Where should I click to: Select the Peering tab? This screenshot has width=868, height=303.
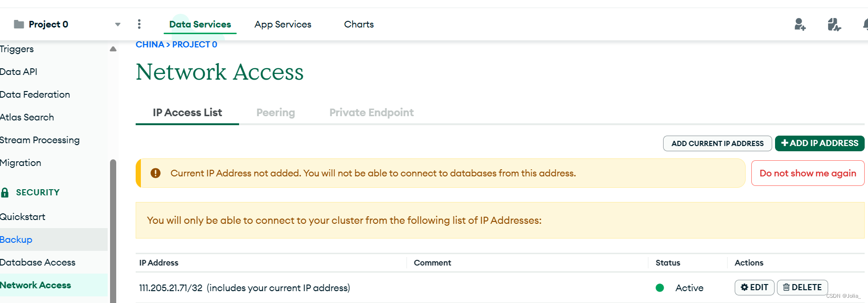point(276,112)
